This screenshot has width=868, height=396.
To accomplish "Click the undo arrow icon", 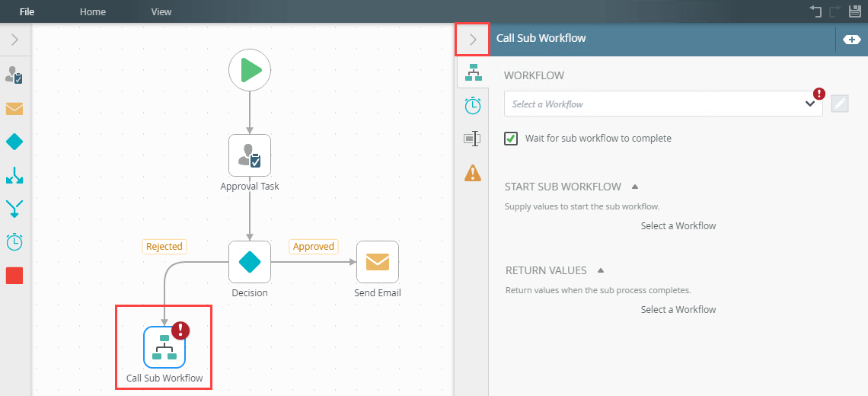I will (815, 11).
